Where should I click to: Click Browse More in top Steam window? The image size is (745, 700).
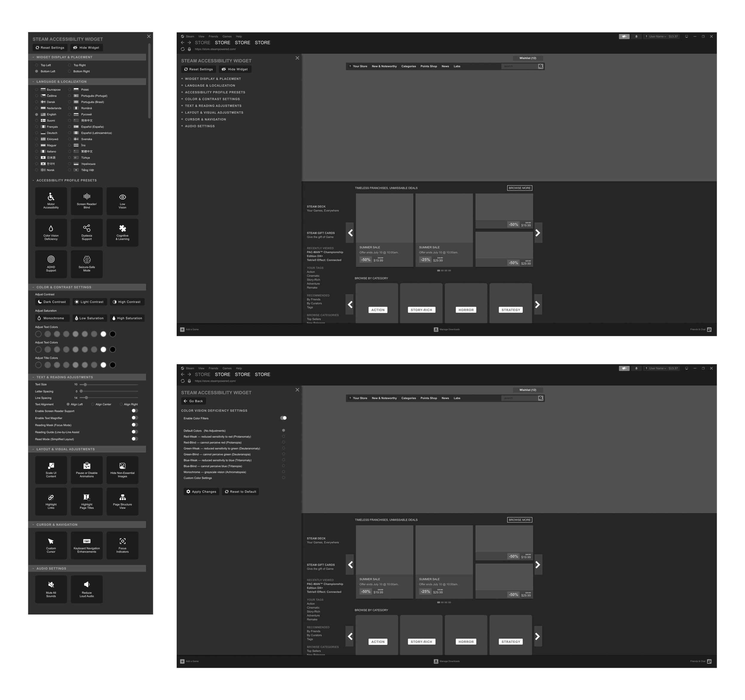tap(519, 188)
